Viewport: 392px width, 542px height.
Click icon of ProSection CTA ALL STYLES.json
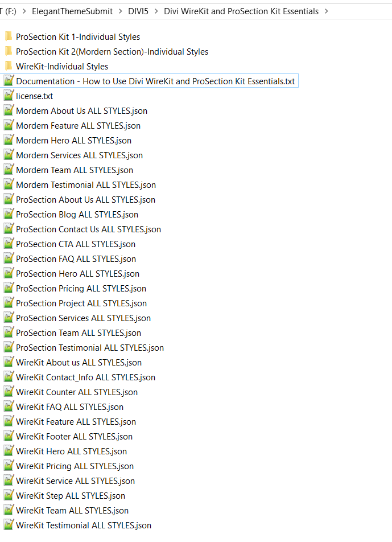tap(9, 244)
